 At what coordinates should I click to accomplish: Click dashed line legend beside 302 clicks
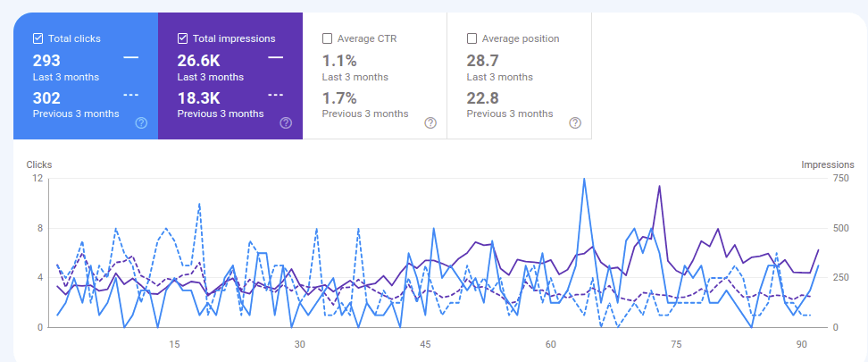coord(131,95)
